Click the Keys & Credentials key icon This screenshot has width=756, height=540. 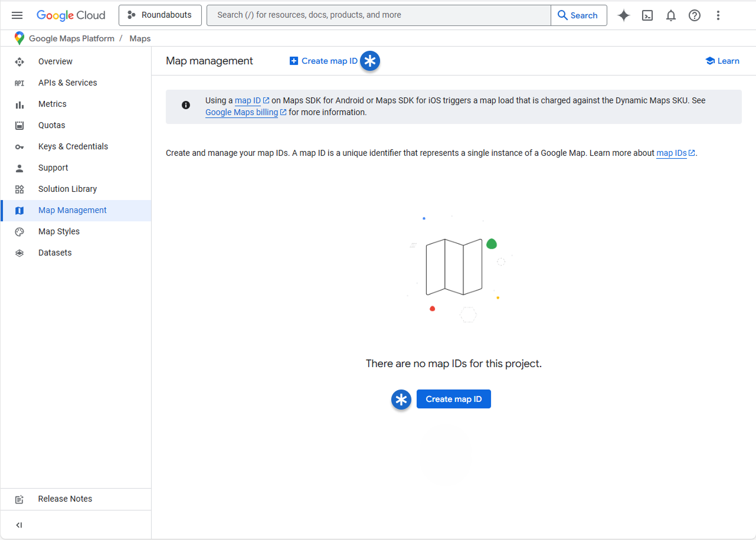[19, 147]
